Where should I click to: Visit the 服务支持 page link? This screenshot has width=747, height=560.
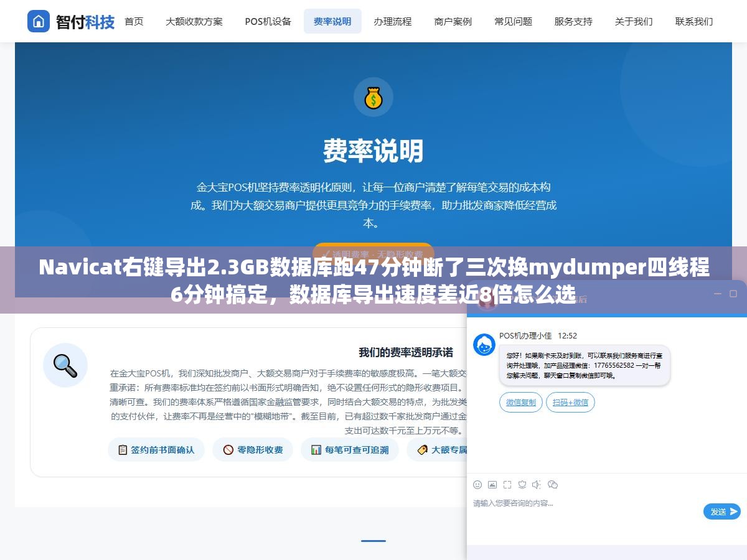click(573, 21)
